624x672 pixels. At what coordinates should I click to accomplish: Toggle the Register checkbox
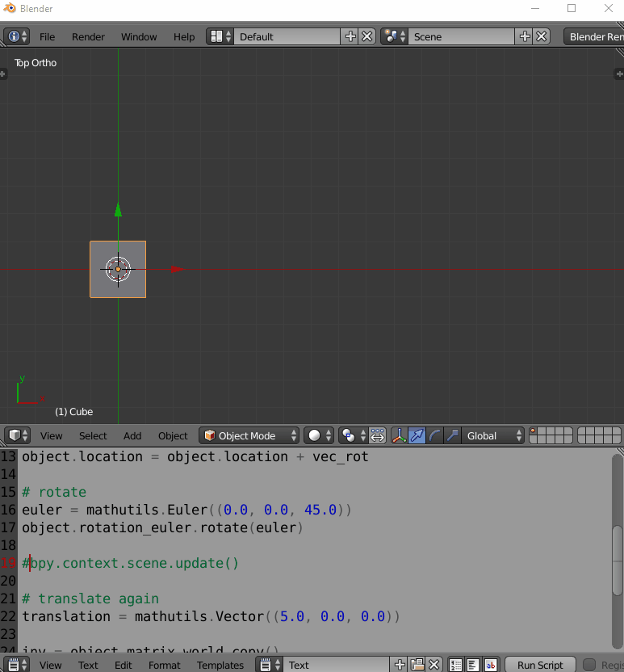[x=589, y=665]
